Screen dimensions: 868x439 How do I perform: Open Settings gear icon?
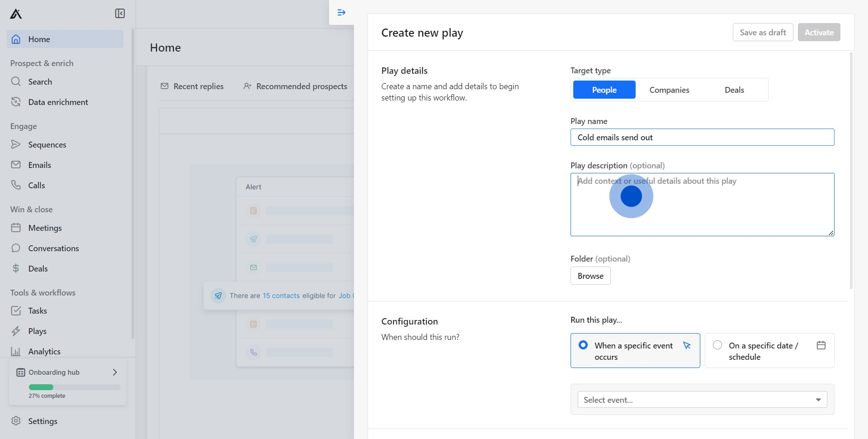[x=16, y=421]
